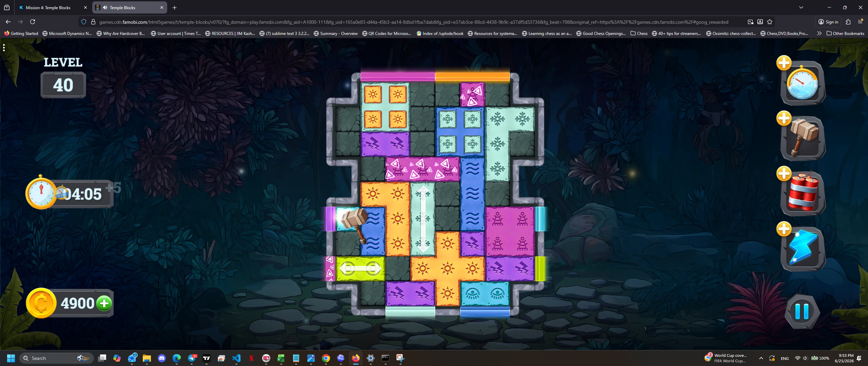The height and width of the screenshot is (366, 868).
Task: Select the hammer booster on the right
Action: pyautogui.click(x=803, y=139)
